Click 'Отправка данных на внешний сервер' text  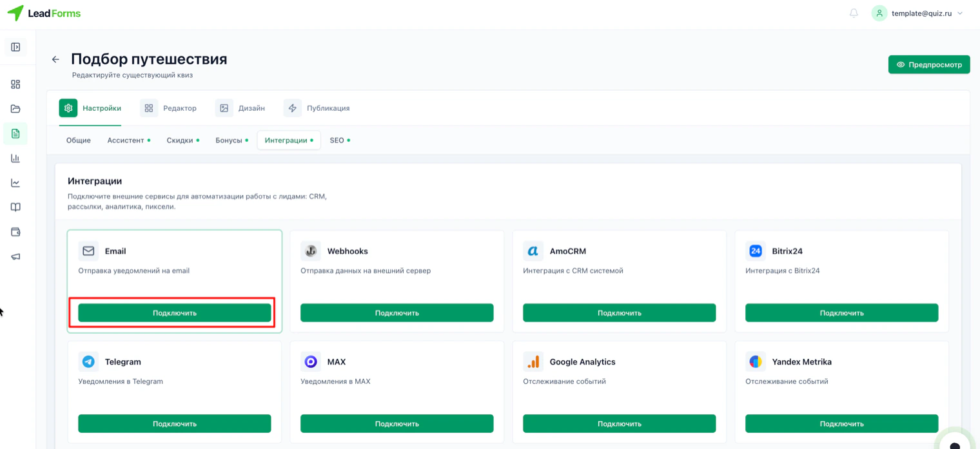(x=366, y=271)
